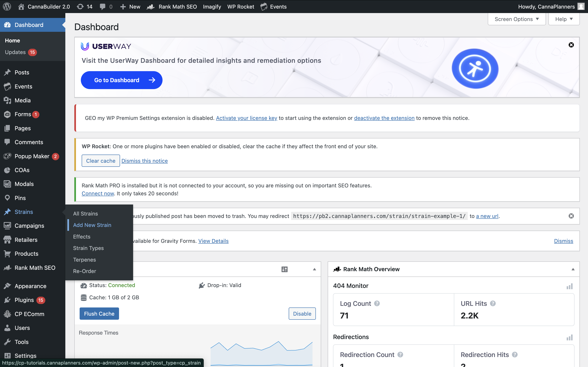Open the Terpenes submenu item
Image resolution: width=588 pixels, height=367 pixels.
pos(84,260)
